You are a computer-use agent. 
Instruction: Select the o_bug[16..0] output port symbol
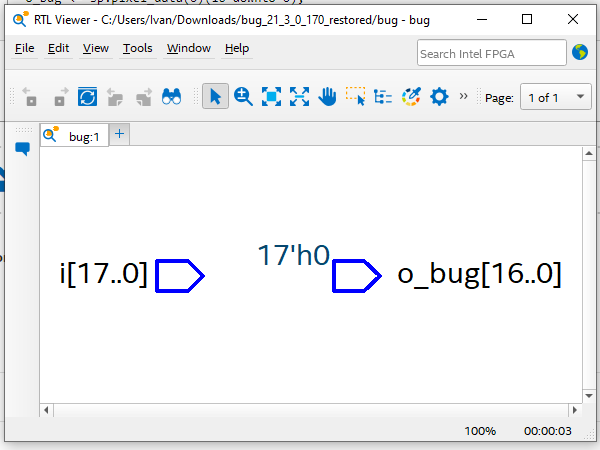point(356,276)
